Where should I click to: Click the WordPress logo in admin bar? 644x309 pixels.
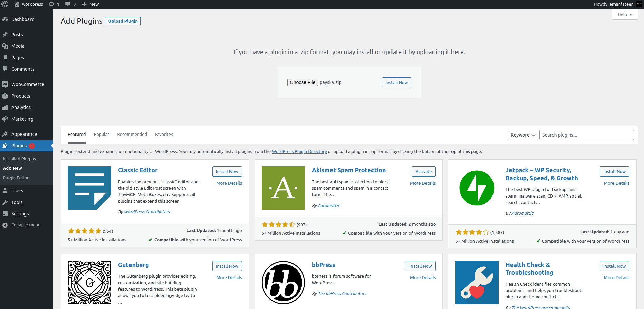pyautogui.click(x=5, y=4)
